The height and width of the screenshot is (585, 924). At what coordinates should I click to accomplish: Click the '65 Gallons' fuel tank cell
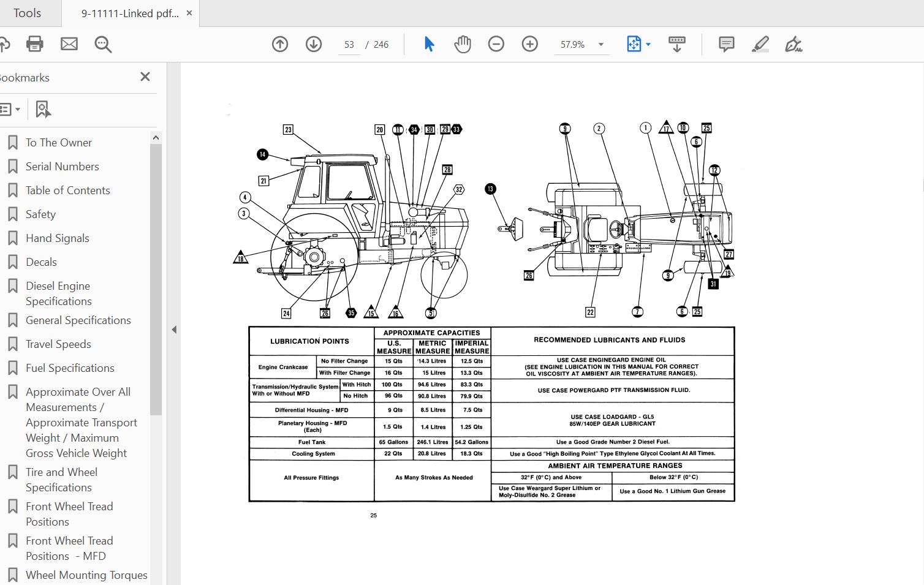(393, 442)
